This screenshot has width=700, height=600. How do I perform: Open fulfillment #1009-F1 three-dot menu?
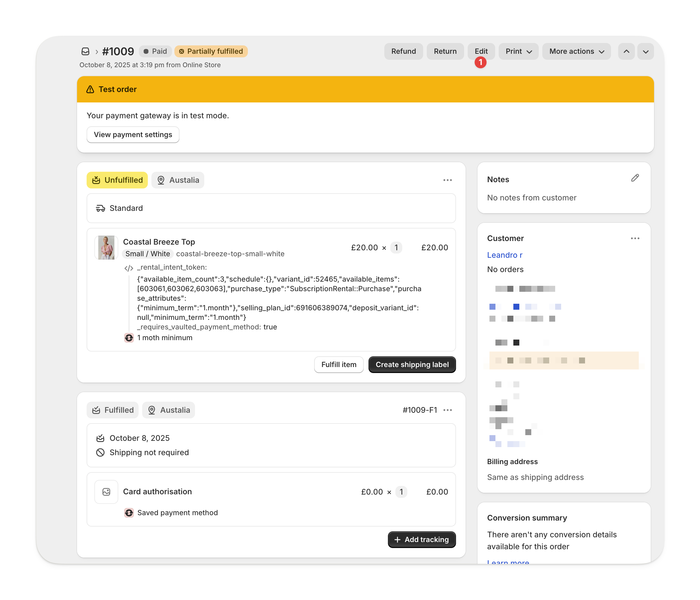[x=447, y=410]
